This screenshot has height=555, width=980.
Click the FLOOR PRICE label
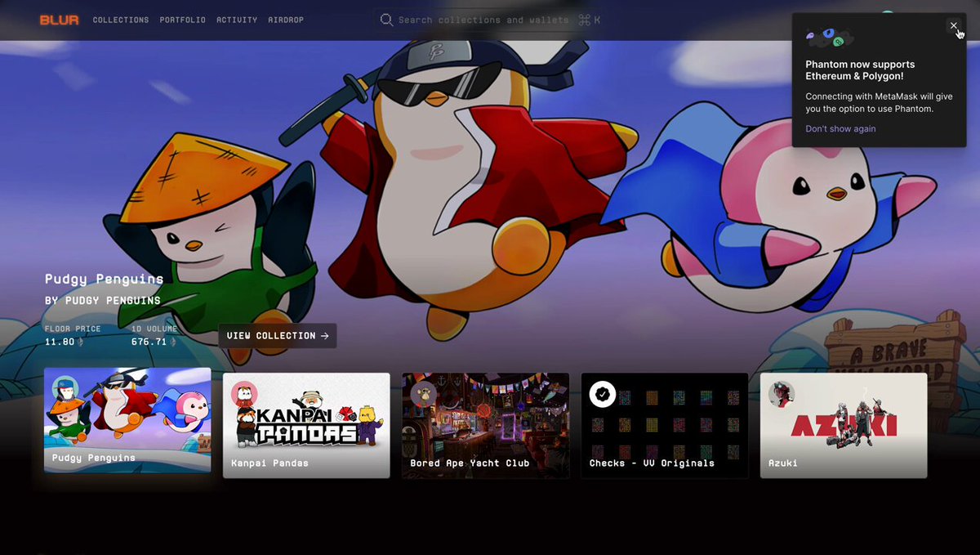(73, 329)
